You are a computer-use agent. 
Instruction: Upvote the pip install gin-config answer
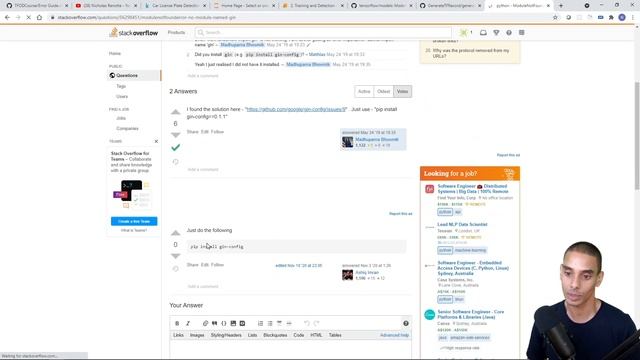176,233
